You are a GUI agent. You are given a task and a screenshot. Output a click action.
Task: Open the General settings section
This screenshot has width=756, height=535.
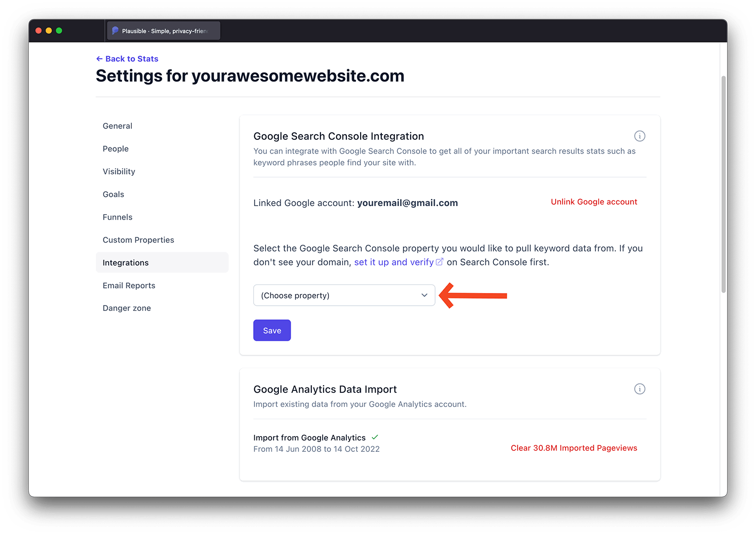click(117, 126)
